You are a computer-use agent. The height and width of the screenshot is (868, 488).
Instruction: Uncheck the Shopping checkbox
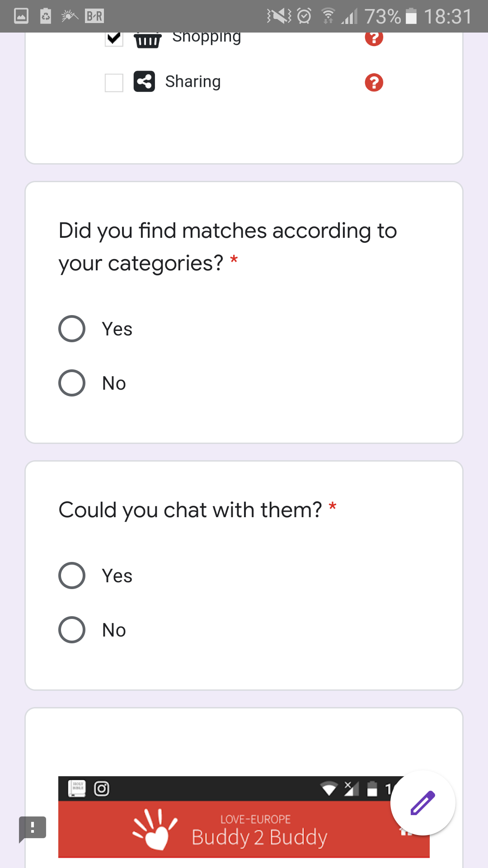[114, 38]
